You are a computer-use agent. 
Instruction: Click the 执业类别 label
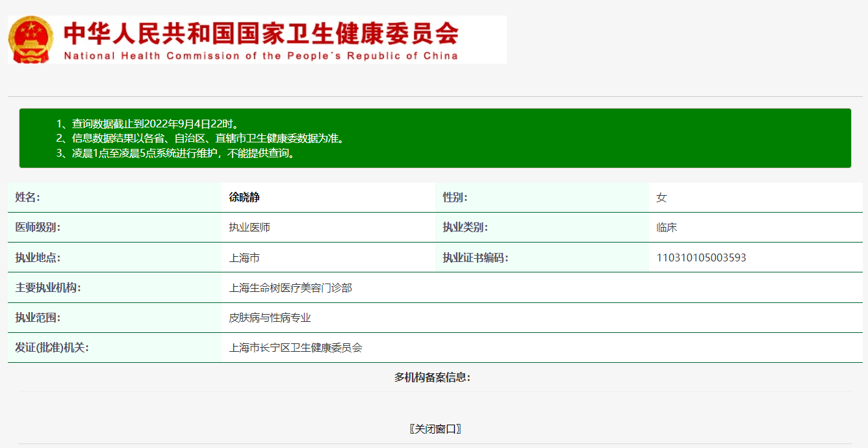(465, 228)
